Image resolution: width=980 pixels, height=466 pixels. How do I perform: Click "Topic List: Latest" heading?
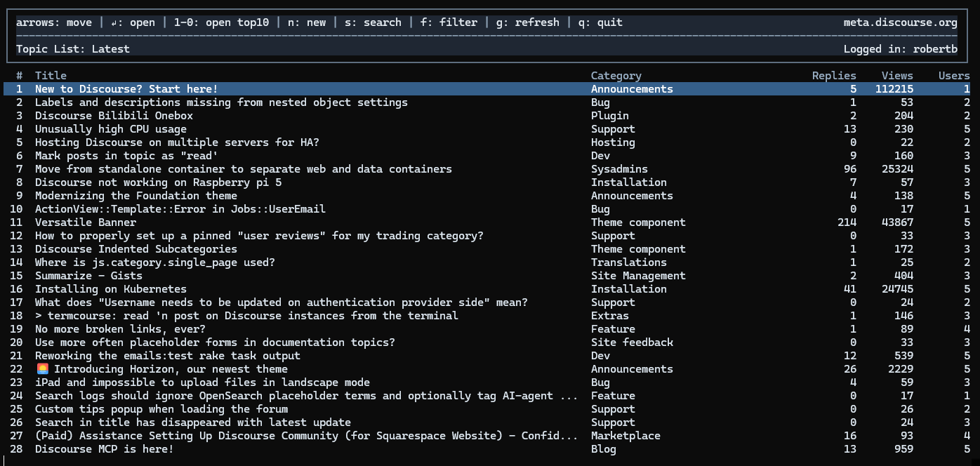pos(73,49)
